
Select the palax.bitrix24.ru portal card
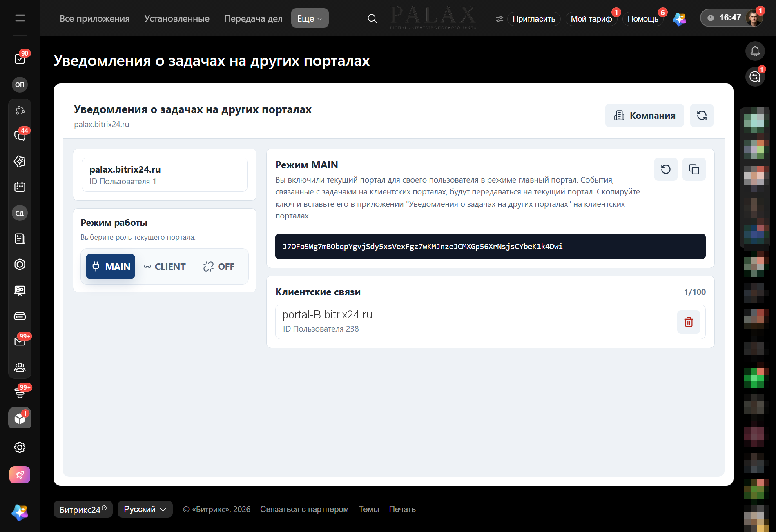tap(165, 175)
